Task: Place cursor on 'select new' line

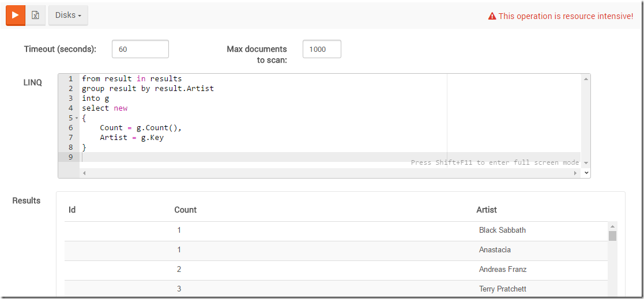Action: pos(104,108)
